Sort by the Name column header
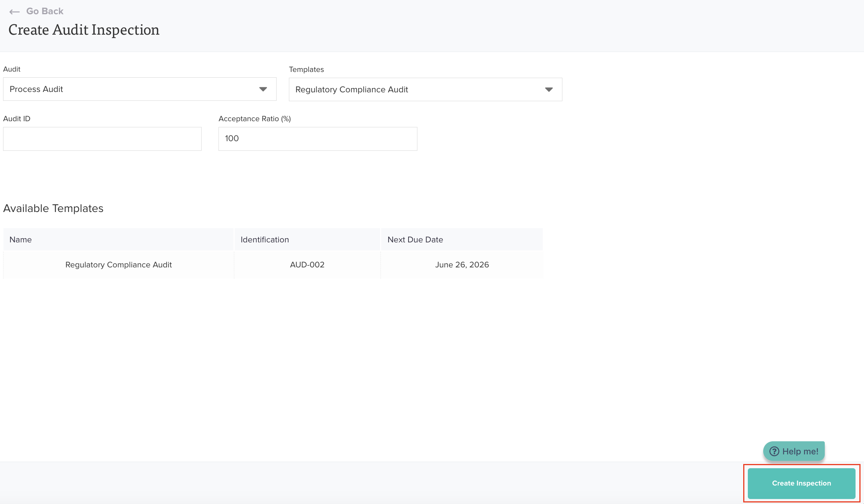The height and width of the screenshot is (504, 864). [x=21, y=240]
